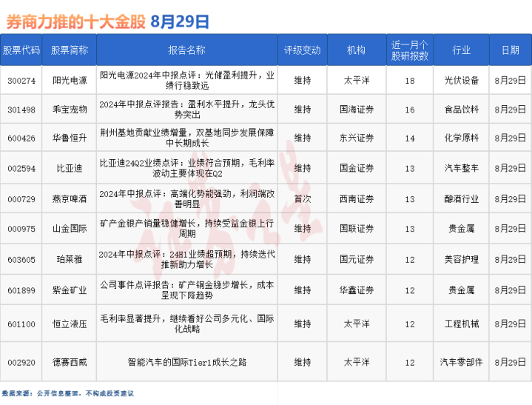Click stock name 紫金矿业
The image size is (532, 405).
[x=70, y=290]
